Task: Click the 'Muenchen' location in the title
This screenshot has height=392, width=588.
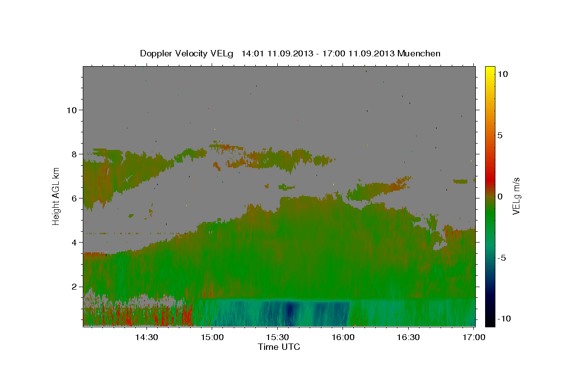Action: [x=419, y=53]
